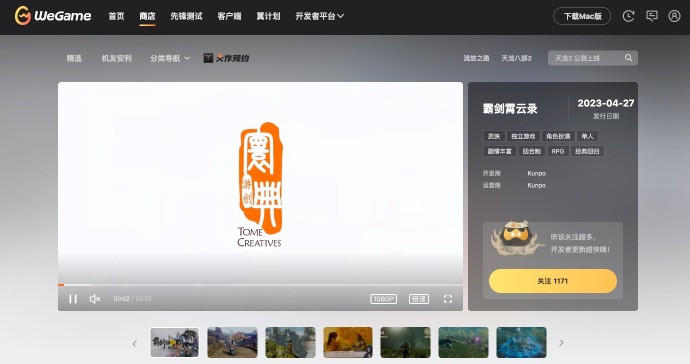This screenshot has width=690, height=364.
Task: Enter fullscreen with the fullscreen icon
Action: click(x=448, y=299)
